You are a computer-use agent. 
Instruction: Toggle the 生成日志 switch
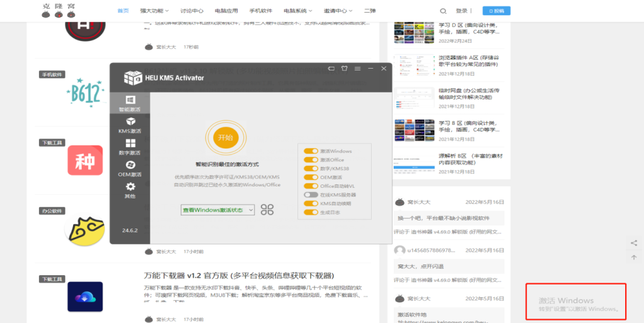[x=311, y=212]
